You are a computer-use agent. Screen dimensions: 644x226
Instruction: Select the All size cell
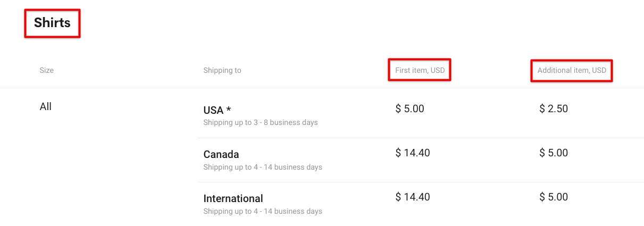(46, 107)
